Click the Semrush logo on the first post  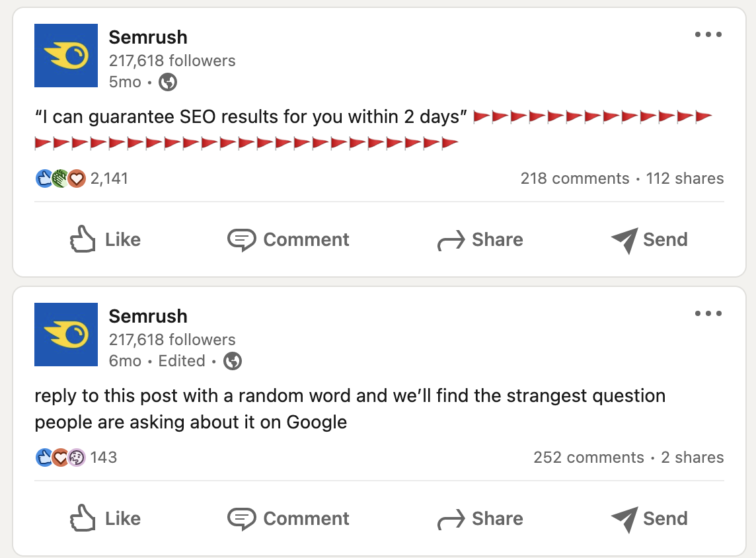tap(65, 56)
